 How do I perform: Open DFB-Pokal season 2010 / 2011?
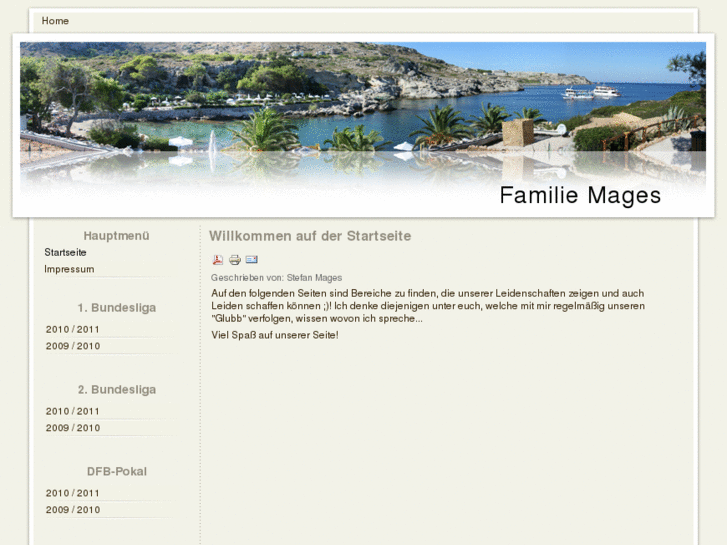(73, 493)
